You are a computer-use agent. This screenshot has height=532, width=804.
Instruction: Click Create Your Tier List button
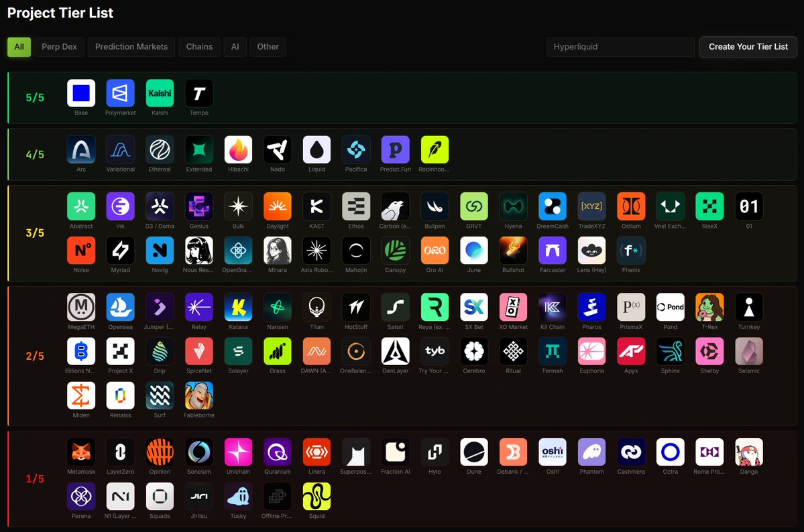[x=748, y=47]
